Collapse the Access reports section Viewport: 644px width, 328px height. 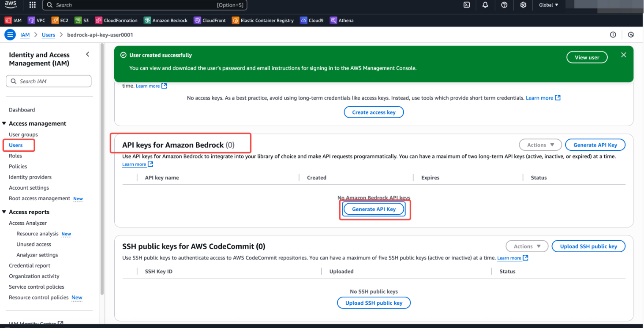coord(4,212)
